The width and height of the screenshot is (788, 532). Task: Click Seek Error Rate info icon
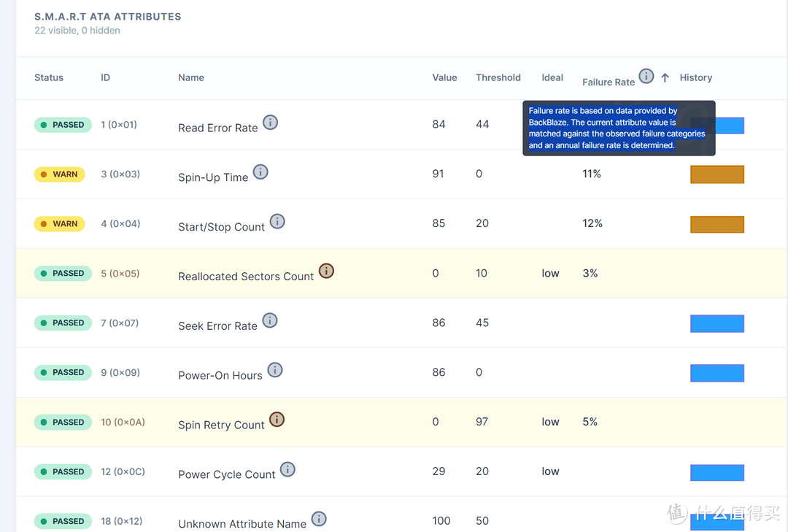pos(270,320)
